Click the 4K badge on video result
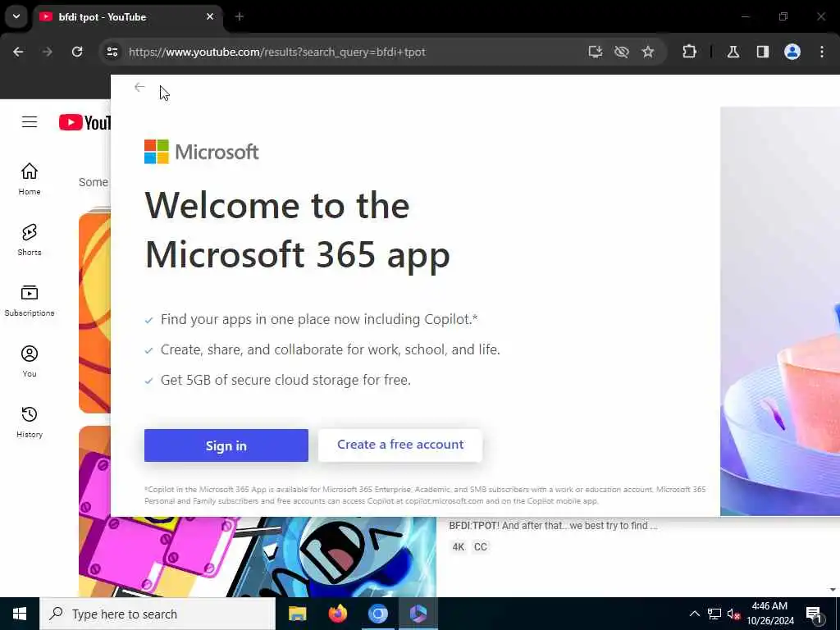Image resolution: width=840 pixels, height=630 pixels. pyautogui.click(x=458, y=547)
